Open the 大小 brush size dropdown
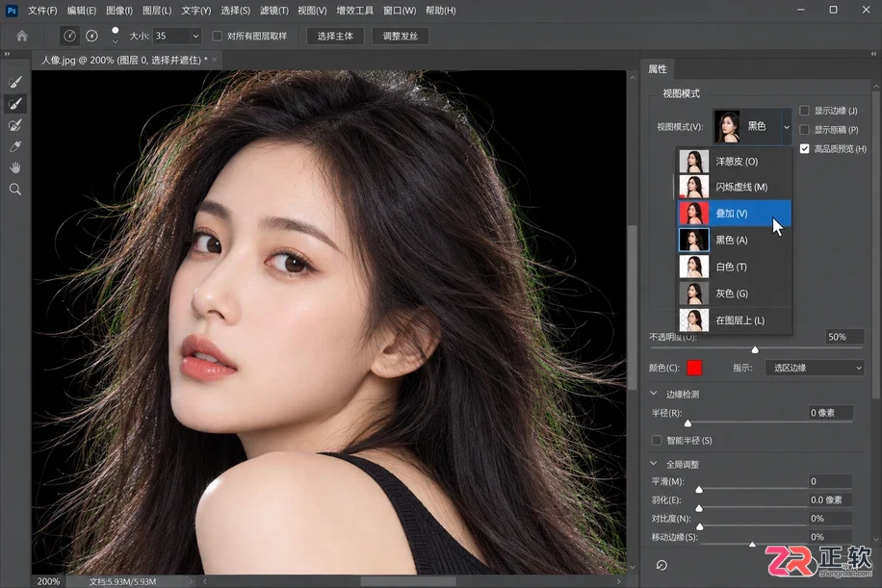 195,36
